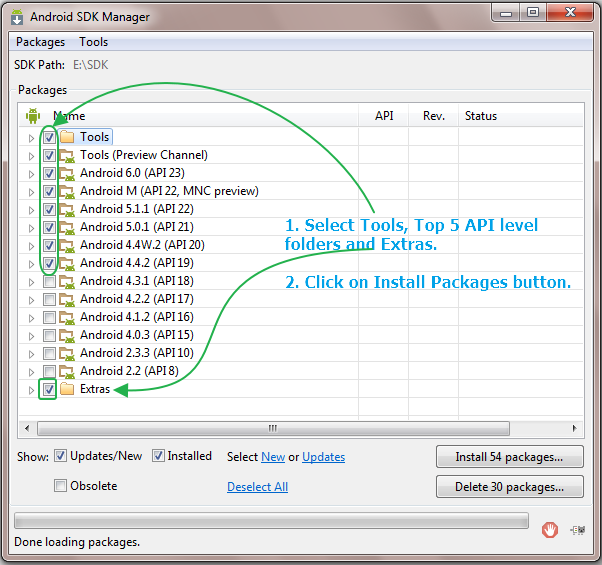Click the scrollbar left arrow
Viewport: 602px width, 565px height.
coord(27,428)
